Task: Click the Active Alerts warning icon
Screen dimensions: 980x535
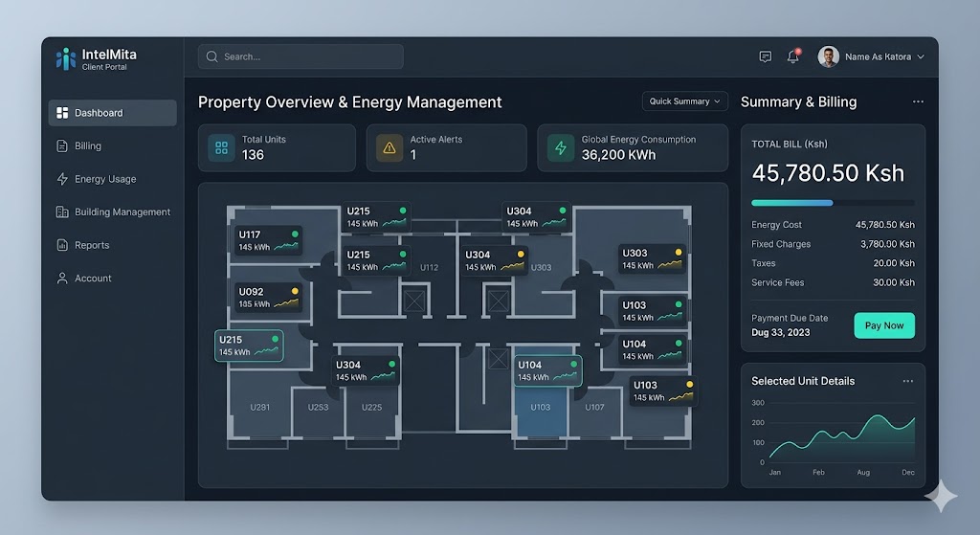Action: 390,148
